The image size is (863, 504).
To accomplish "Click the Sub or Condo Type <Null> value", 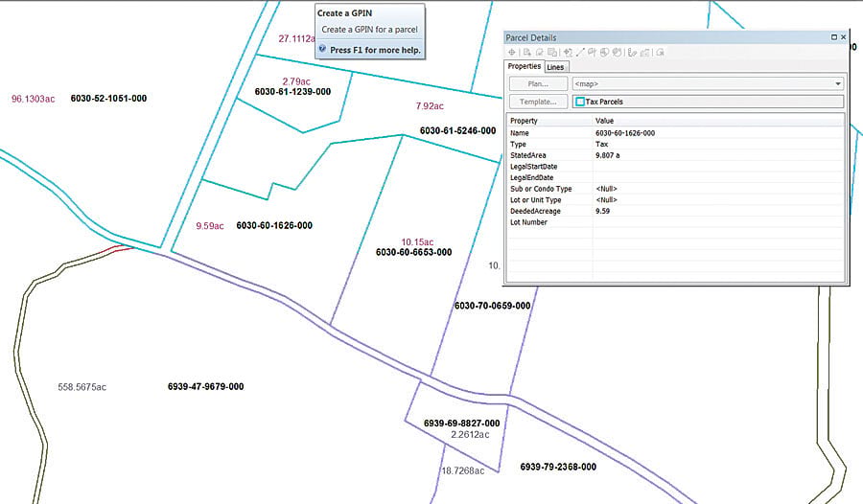I will pyautogui.click(x=607, y=189).
